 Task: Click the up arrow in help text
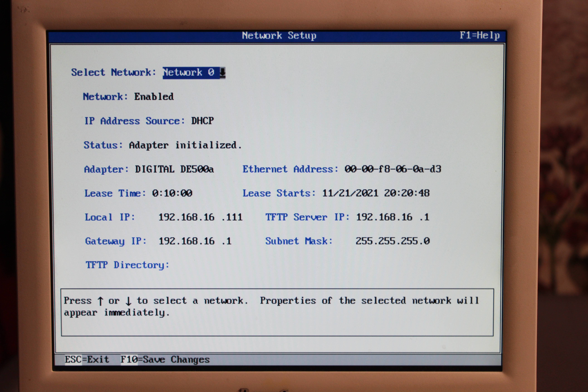(100, 301)
